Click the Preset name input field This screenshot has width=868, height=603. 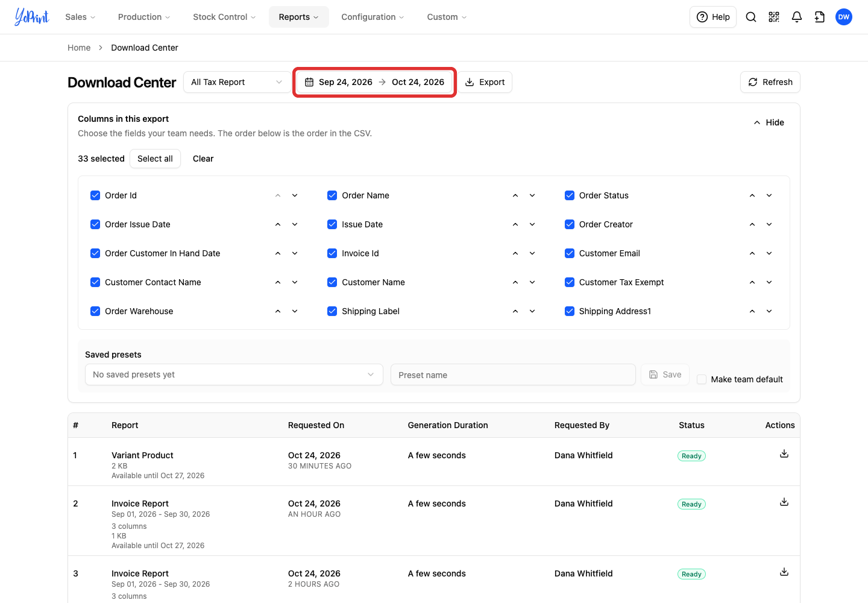513,374
